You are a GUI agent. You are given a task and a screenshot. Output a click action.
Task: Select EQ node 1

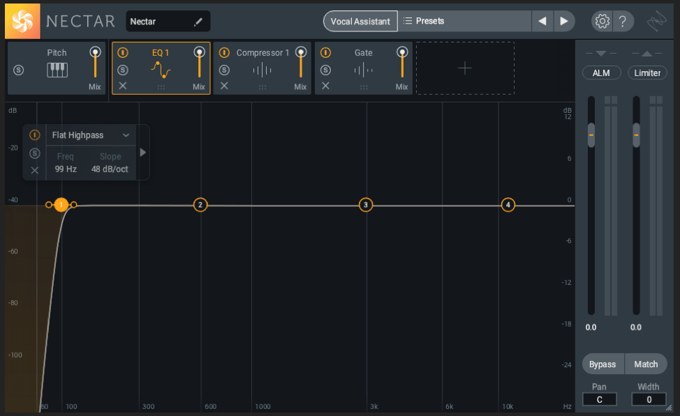[x=61, y=205]
